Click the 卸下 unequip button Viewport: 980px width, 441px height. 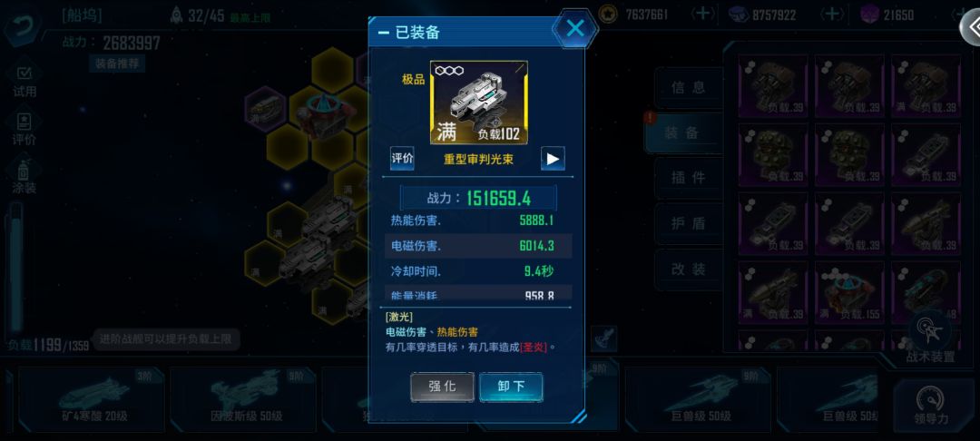coord(511,387)
